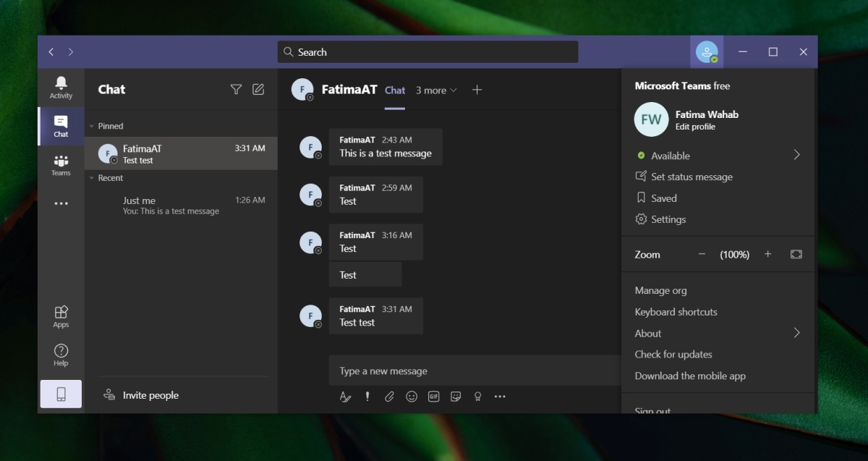Click FatimaAT avatar in chat header
The height and width of the screenshot is (461, 868).
point(302,90)
